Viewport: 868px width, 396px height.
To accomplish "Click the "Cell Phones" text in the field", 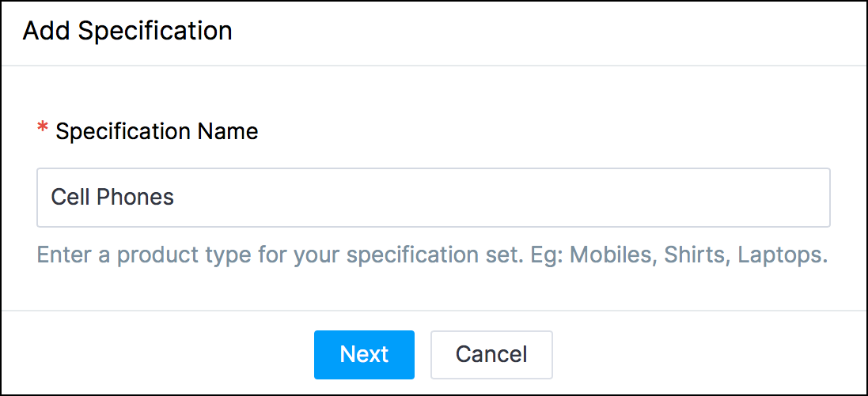I will 112,197.
